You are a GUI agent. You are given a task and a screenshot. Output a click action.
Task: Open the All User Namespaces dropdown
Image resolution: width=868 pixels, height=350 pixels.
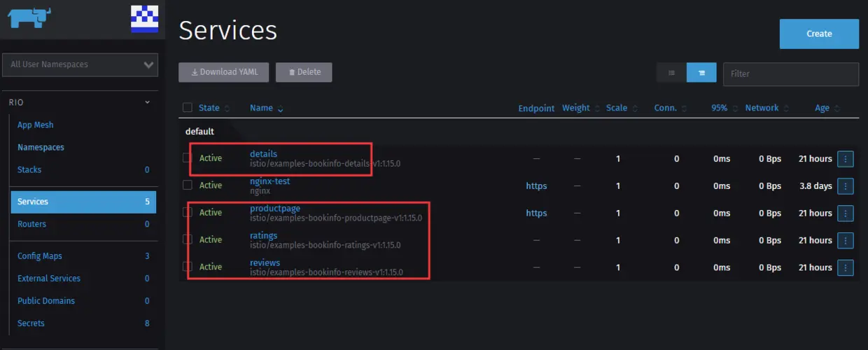pyautogui.click(x=80, y=64)
